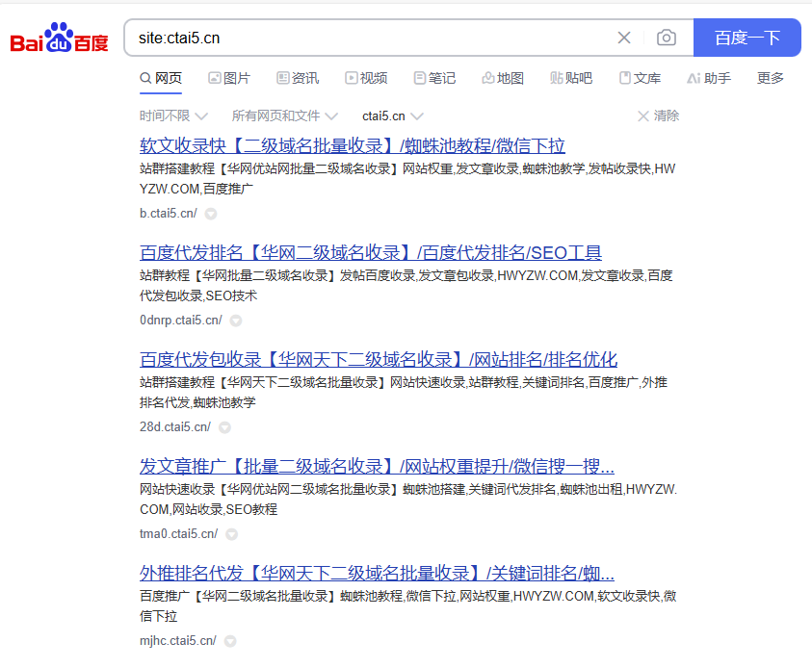Open the 视频 tab
The image size is (812, 668).
[x=366, y=78]
